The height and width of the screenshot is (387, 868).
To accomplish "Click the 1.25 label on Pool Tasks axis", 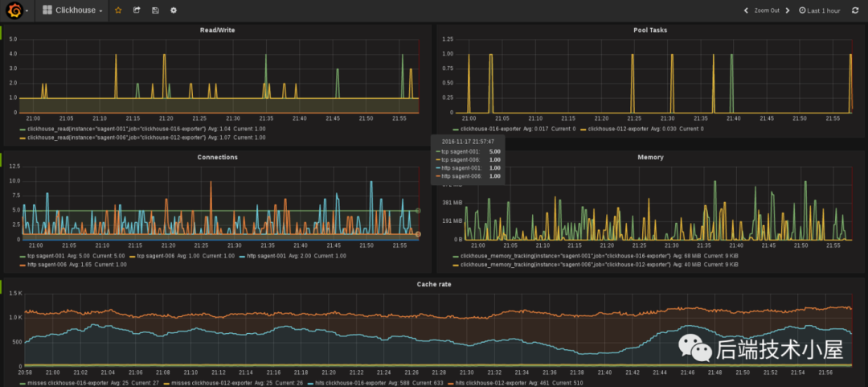I will (x=448, y=39).
